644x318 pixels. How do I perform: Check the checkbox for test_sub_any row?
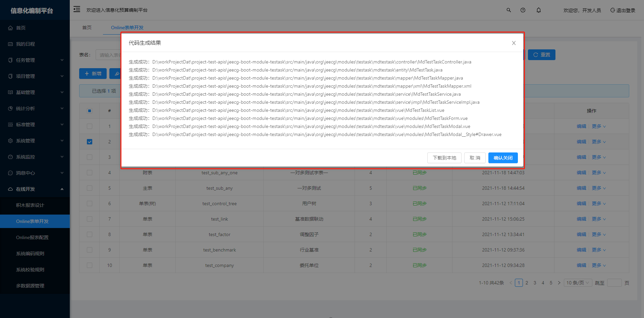click(90, 188)
